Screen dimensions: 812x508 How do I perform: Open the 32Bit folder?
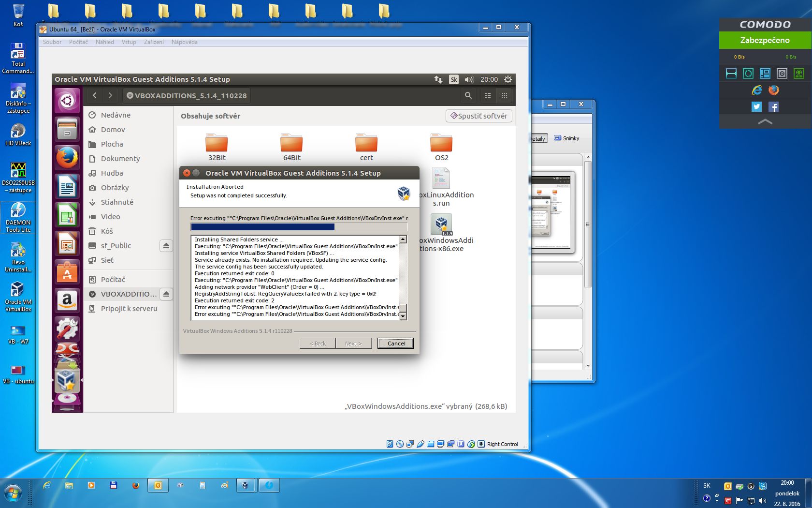[x=217, y=147]
